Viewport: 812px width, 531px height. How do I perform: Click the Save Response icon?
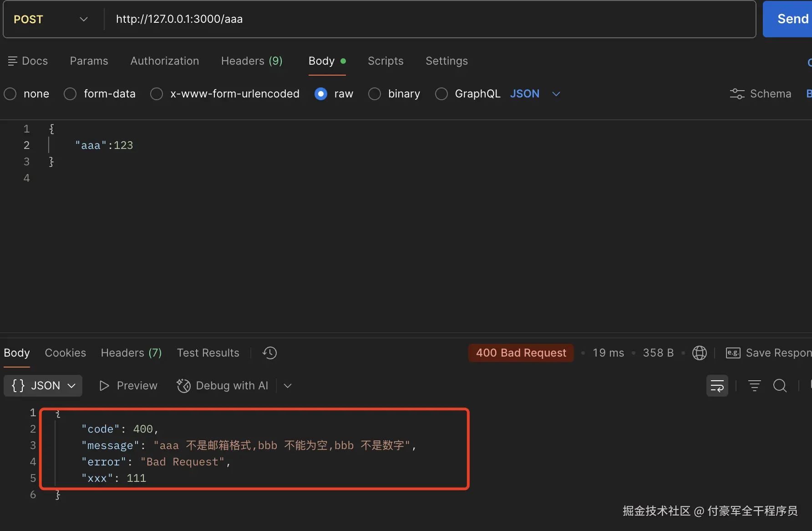pyautogui.click(x=733, y=353)
